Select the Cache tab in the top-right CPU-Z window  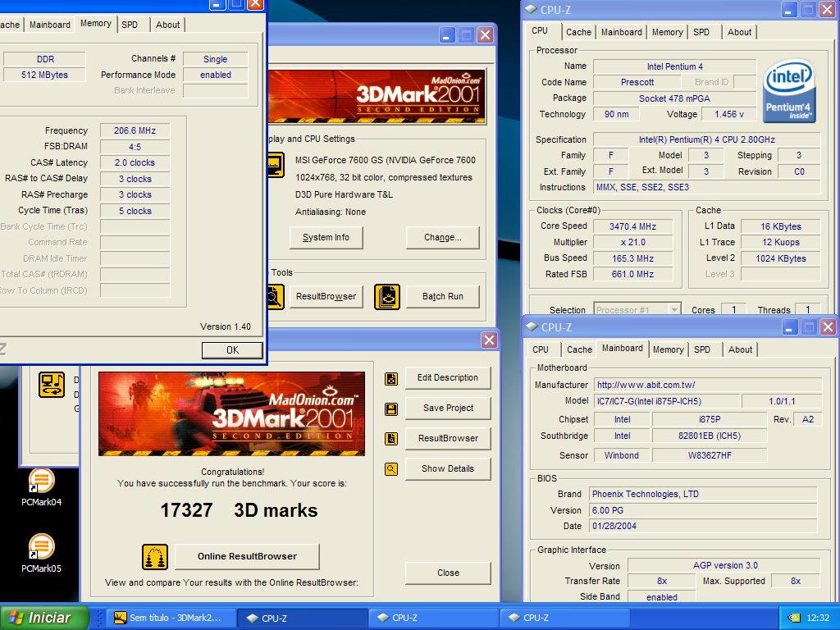578,32
